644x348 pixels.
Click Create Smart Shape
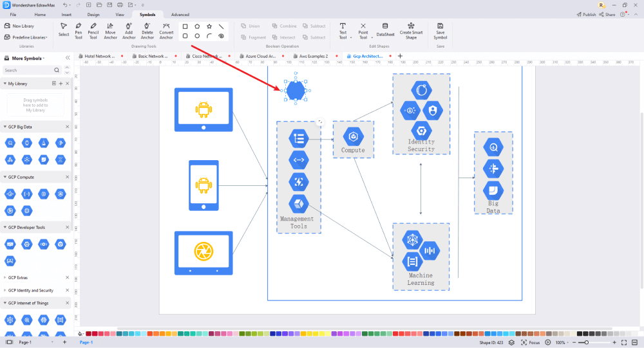pos(411,31)
